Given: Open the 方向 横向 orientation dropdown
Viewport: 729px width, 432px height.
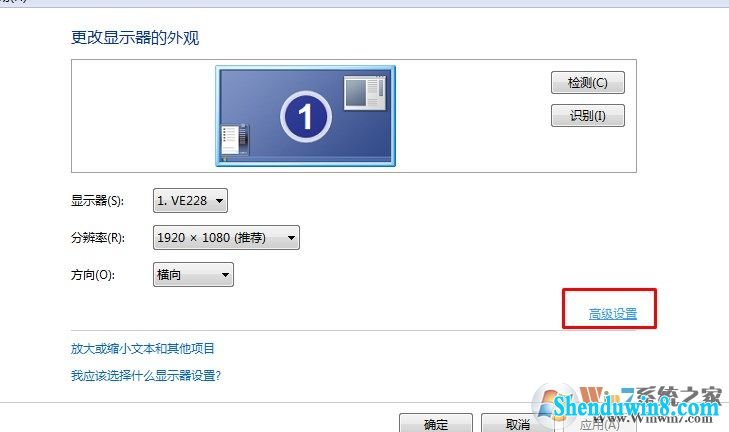Looking at the screenshot, I should (193, 274).
